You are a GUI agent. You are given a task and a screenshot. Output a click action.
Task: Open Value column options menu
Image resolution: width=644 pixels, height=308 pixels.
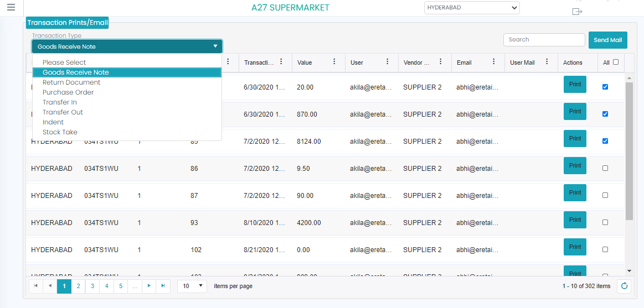coord(334,62)
